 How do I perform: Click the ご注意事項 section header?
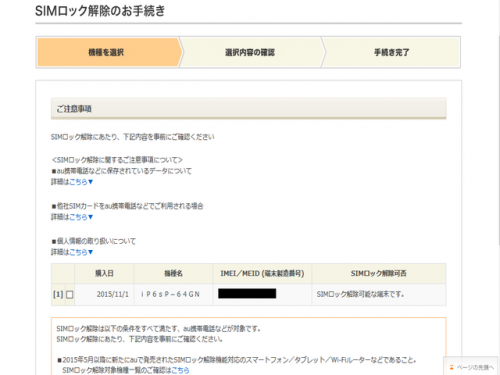pos(248,109)
